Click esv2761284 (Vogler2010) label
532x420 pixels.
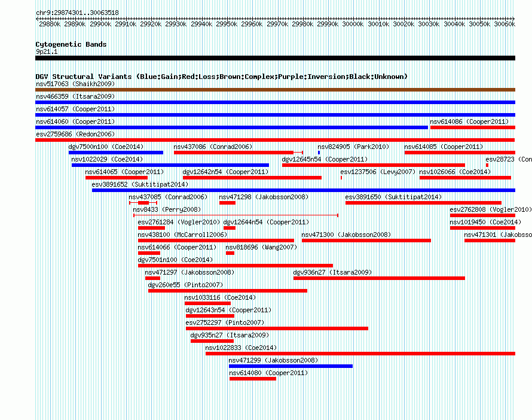click(179, 222)
